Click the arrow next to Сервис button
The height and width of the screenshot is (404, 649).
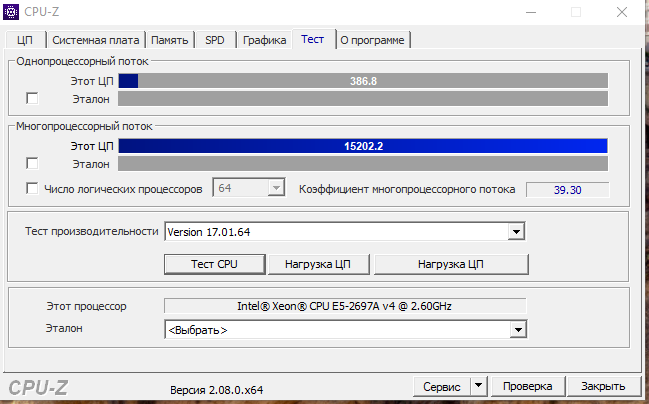click(x=478, y=386)
